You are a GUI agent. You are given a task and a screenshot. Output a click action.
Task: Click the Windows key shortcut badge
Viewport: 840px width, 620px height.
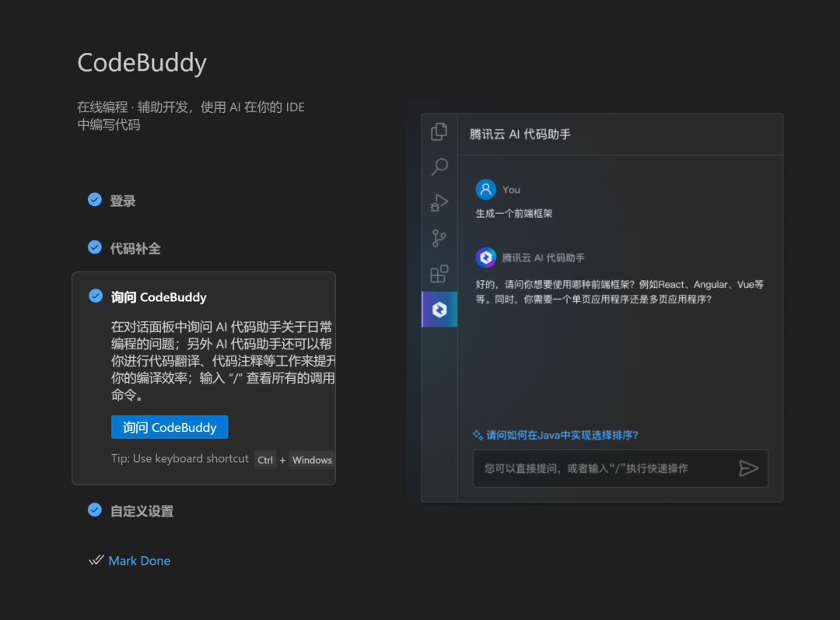(312, 460)
